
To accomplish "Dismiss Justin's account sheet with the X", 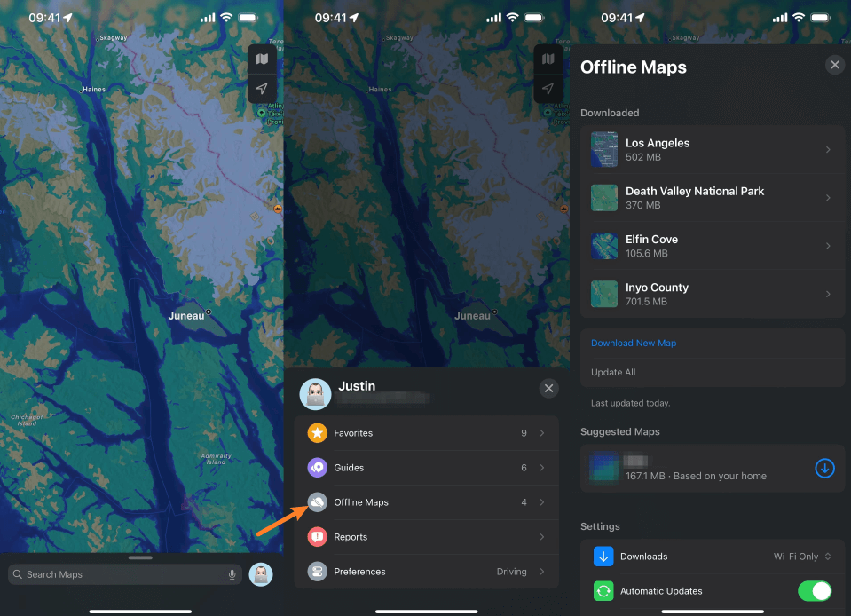I will [548, 388].
